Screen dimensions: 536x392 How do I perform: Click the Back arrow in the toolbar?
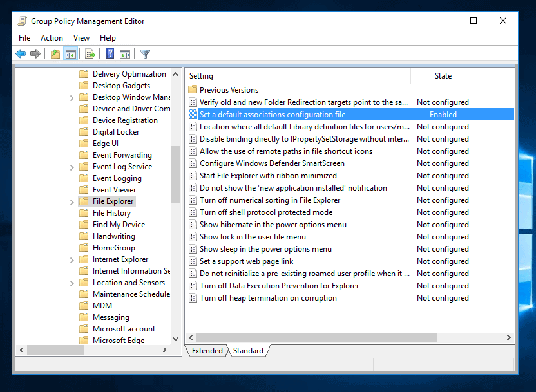[21, 54]
